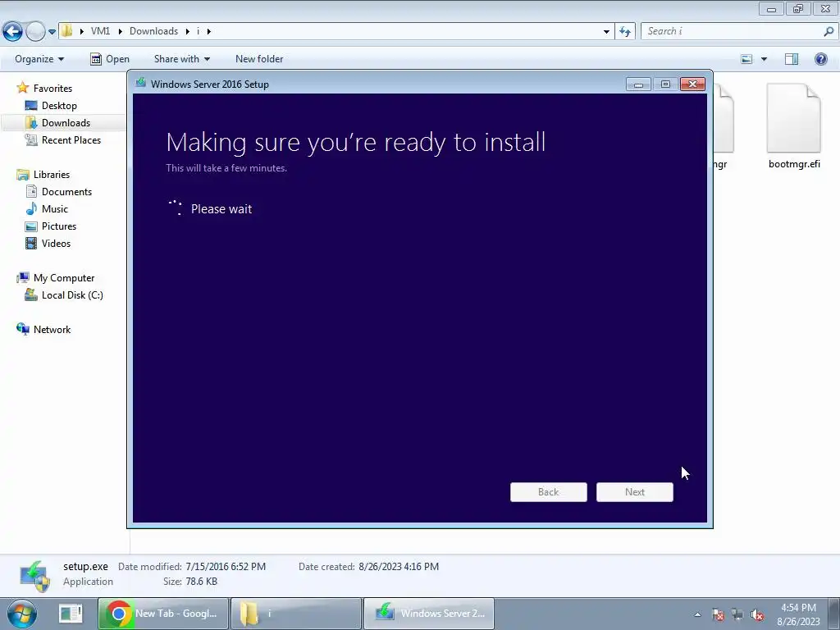The width and height of the screenshot is (840, 630).
Task: Open the view options dropdown arrow
Action: coord(764,59)
